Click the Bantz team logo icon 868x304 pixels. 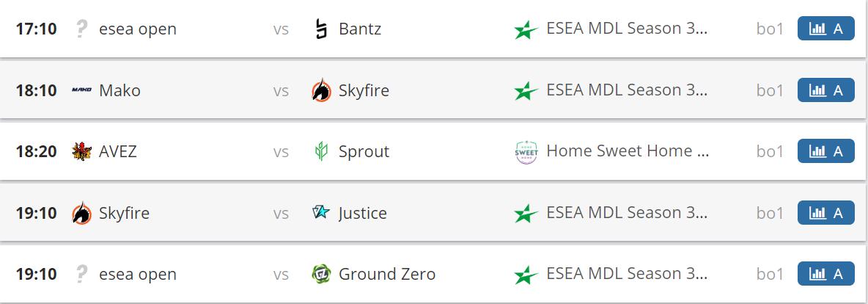pyautogui.click(x=321, y=29)
